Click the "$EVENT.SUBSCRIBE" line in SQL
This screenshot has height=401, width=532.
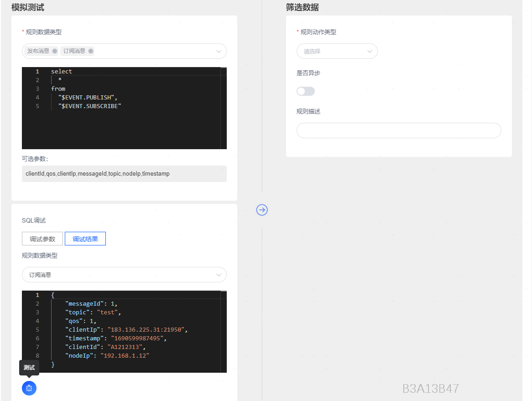point(89,106)
